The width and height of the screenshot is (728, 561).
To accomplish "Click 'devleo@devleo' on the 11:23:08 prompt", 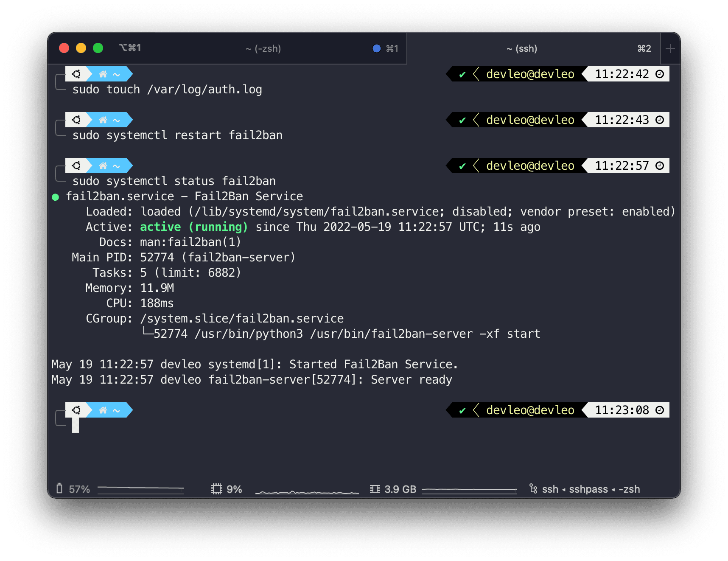I will [x=530, y=410].
